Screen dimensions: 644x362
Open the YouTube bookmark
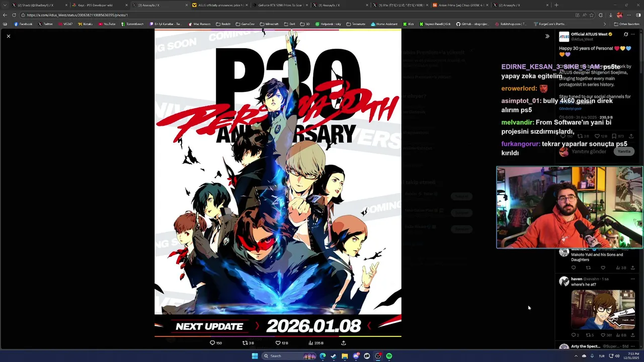coord(107,24)
